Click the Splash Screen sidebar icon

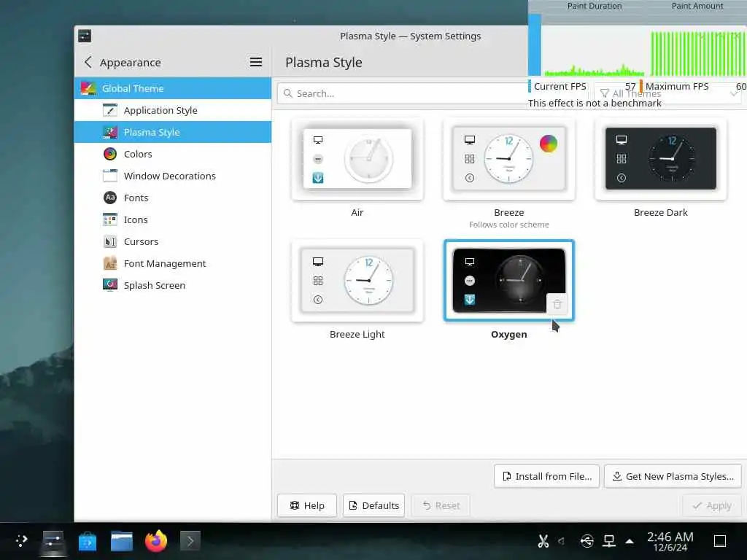pyautogui.click(x=110, y=285)
